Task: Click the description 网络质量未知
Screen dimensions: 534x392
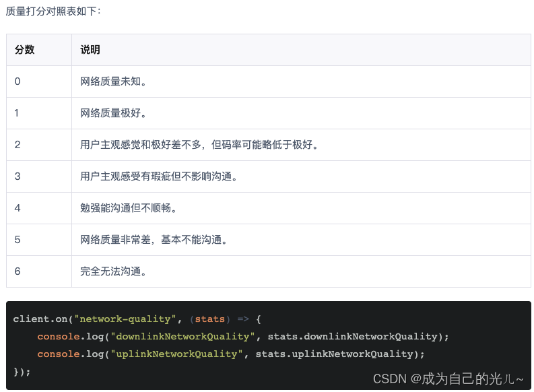Action: click(x=113, y=81)
